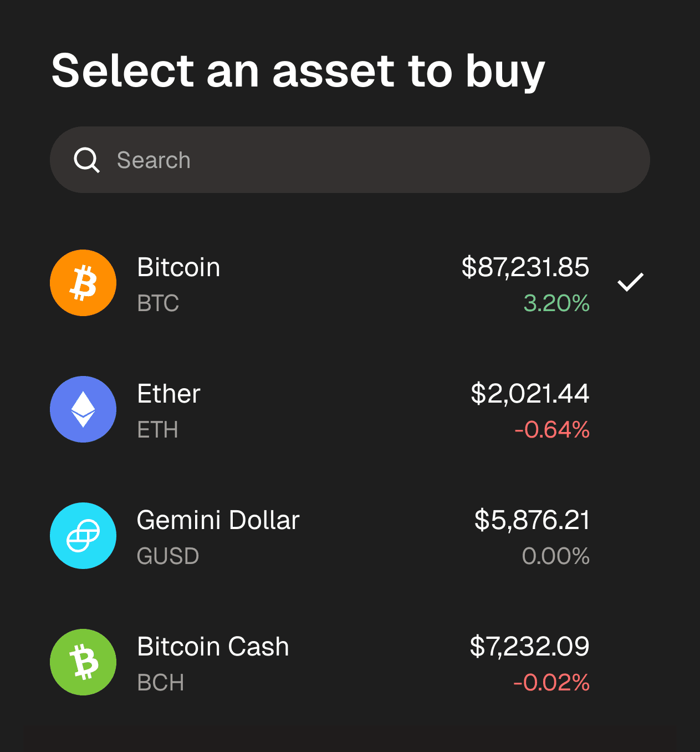Choose Gemini Dollar from the list
Viewport: 700px width, 752px height.
click(218, 521)
